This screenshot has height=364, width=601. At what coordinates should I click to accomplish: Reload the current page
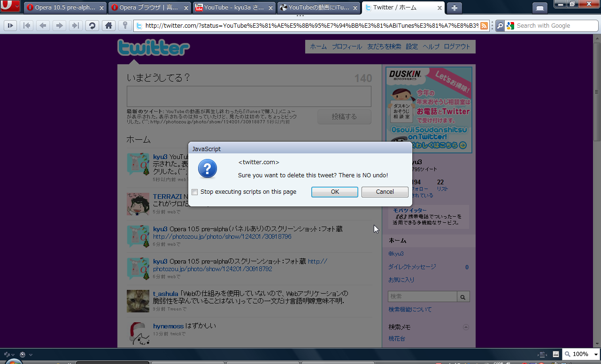[92, 26]
